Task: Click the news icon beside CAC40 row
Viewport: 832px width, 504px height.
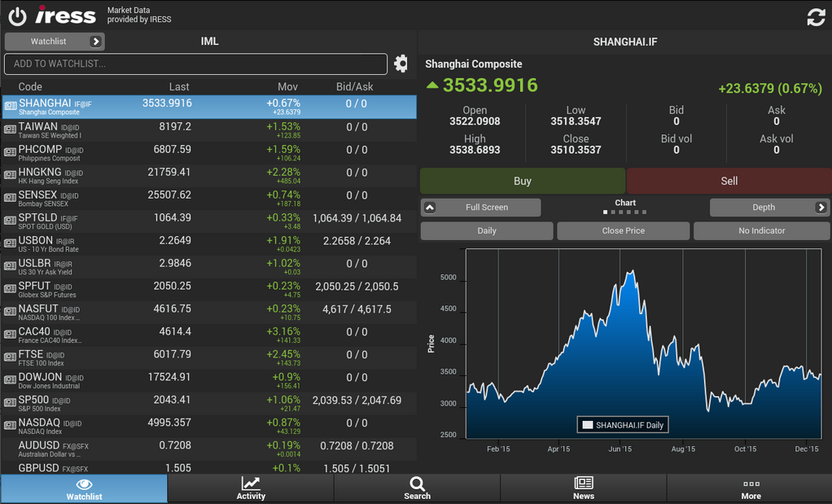Action: [10, 334]
